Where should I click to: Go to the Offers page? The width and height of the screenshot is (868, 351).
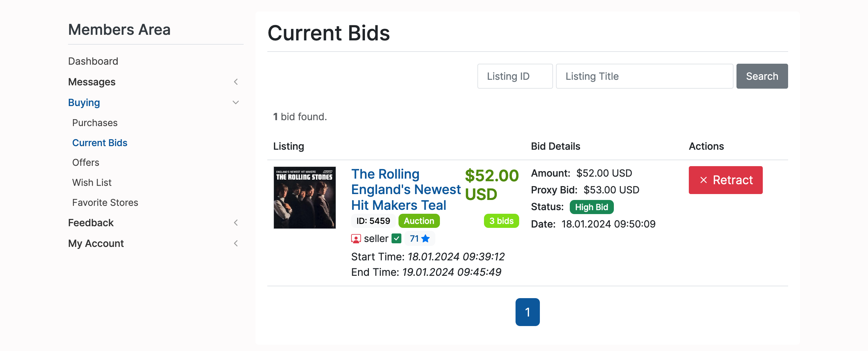click(85, 163)
